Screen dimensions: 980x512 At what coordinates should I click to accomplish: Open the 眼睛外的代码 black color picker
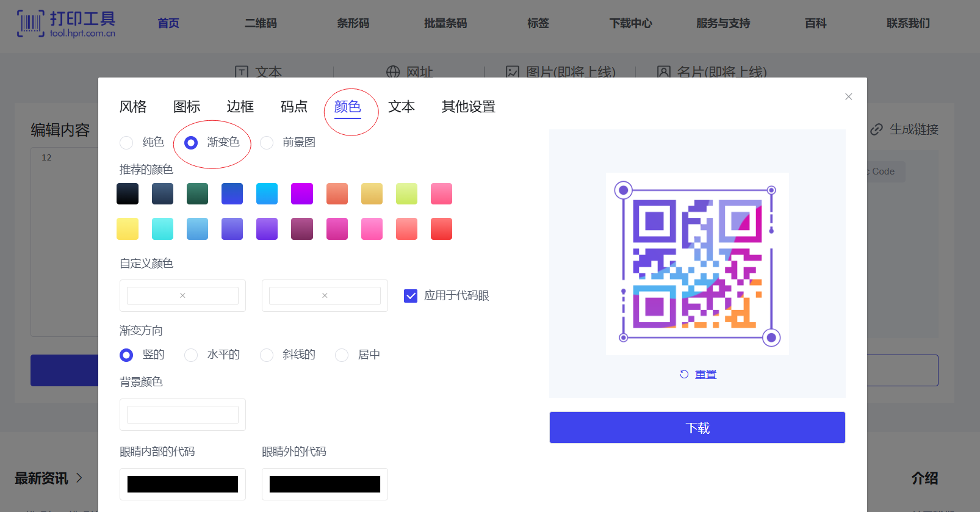point(325,485)
